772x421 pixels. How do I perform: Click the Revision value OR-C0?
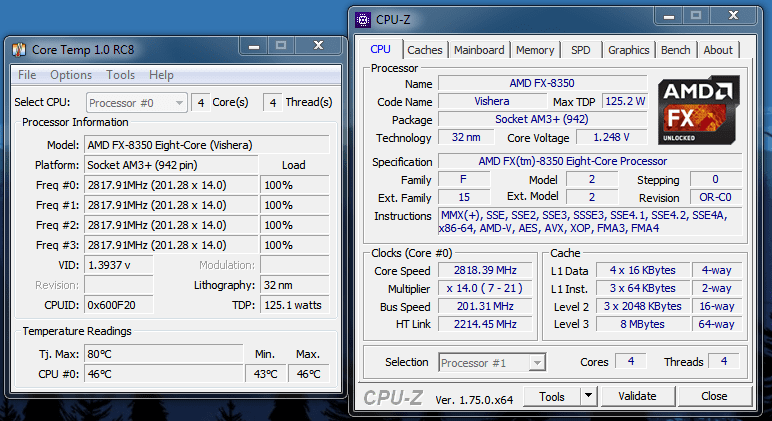pyautogui.click(x=715, y=197)
